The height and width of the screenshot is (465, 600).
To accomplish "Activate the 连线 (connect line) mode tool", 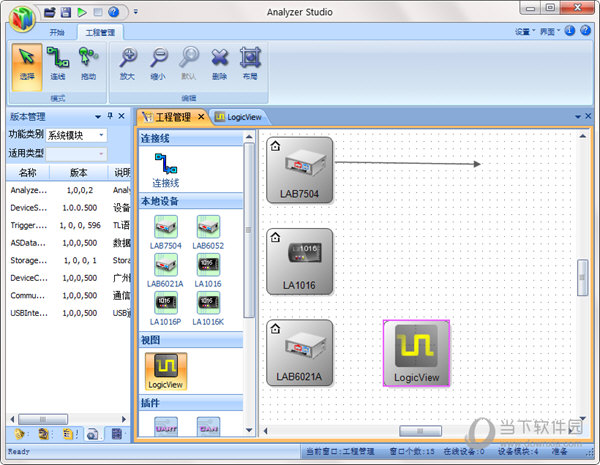I will coord(58,64).
